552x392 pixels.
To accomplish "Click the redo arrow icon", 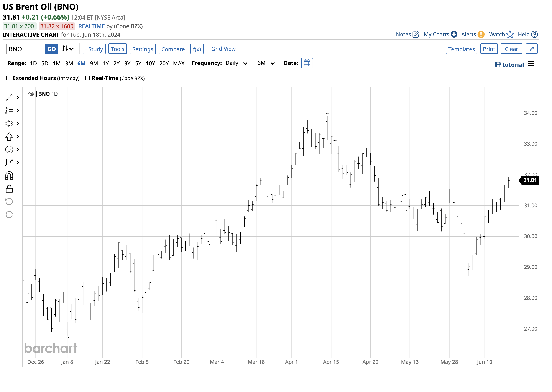I will [x=9, y=215].
